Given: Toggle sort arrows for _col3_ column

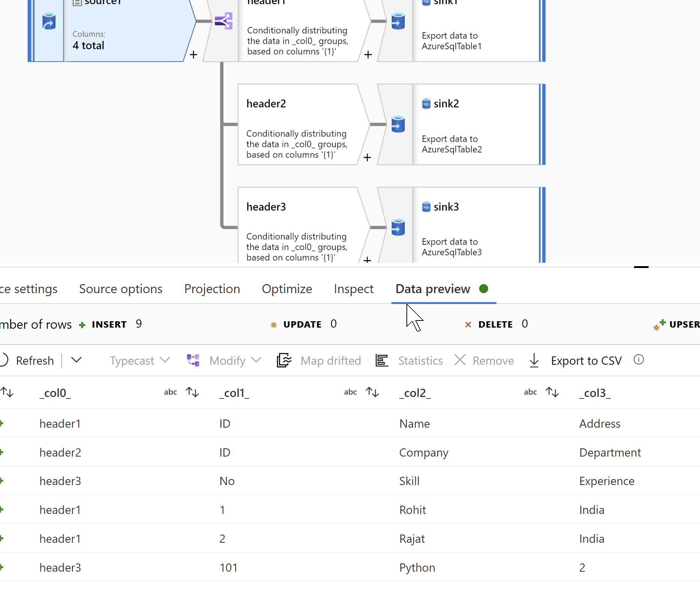Looking at the screenshot, I should pyautogui.click(x=552, y=392).
